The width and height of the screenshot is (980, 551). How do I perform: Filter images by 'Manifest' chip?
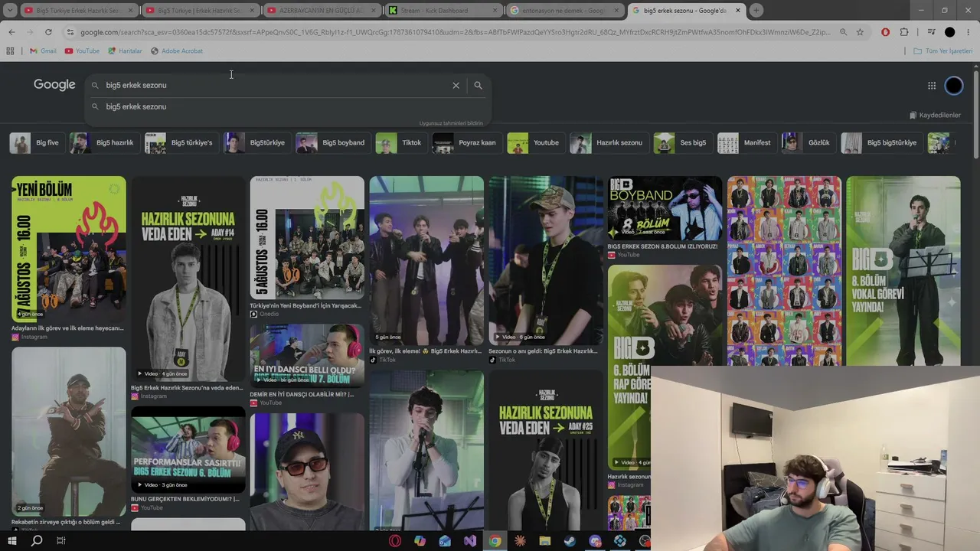click(x=746, y=142)
